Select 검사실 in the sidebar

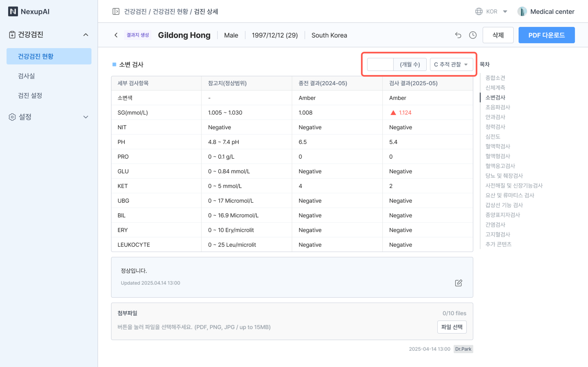pyautogui.click(x=26, y=76)
